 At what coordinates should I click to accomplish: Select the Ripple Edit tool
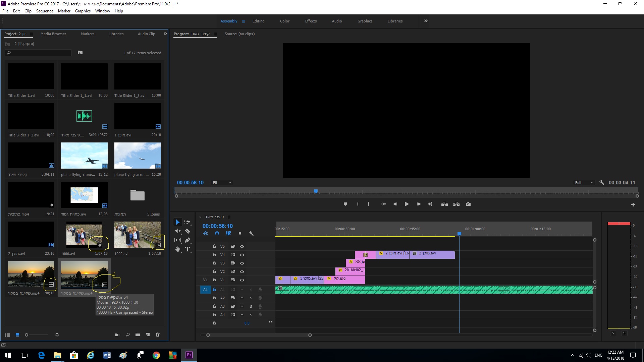coord(177,231)
